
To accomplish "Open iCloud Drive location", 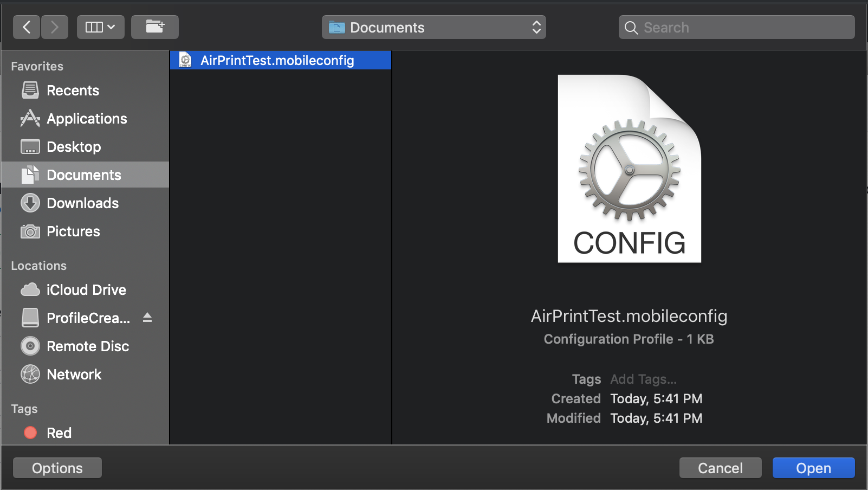I will (85, 290).
